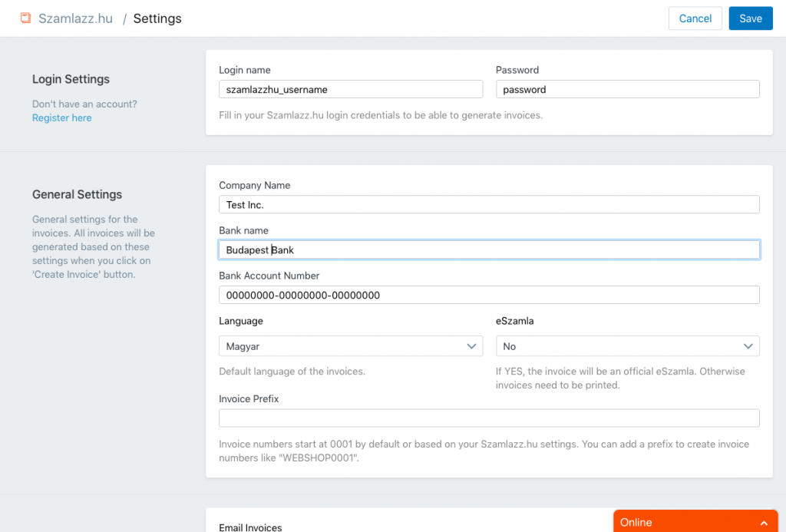
Task: Click the 'Don't have an account?' text
Action: (84, 104)
